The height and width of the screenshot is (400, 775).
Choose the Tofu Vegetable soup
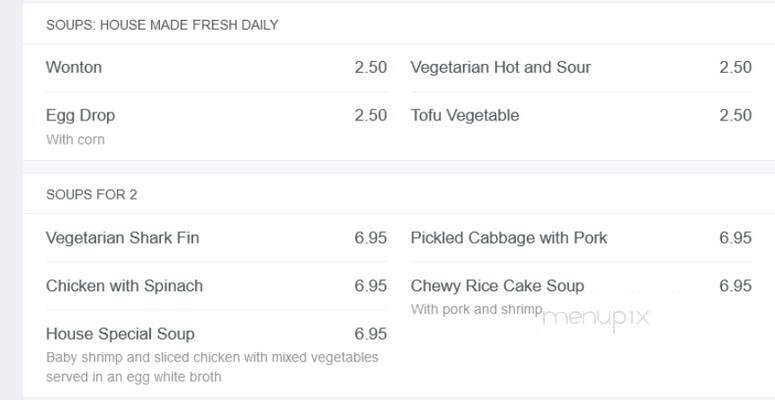click(x=465, y=116)
